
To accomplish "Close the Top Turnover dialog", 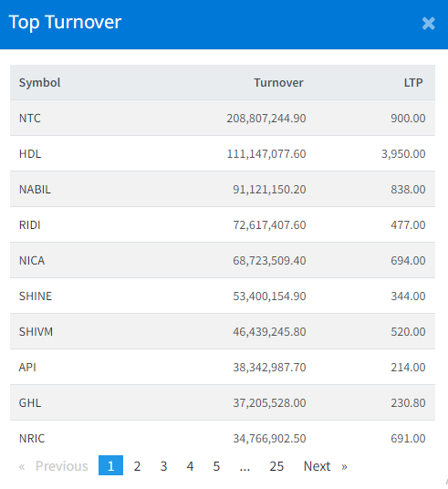I will [x=428, y=24].
